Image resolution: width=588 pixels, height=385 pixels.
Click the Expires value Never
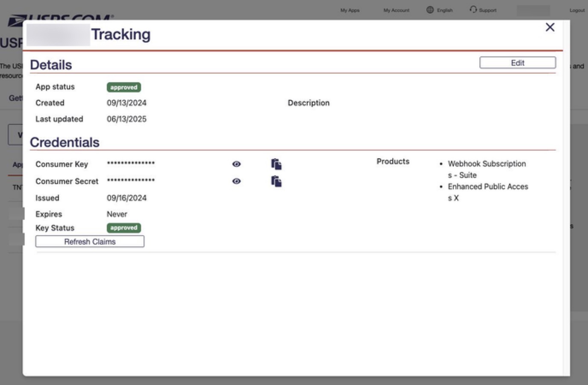[x=117, y=214]
